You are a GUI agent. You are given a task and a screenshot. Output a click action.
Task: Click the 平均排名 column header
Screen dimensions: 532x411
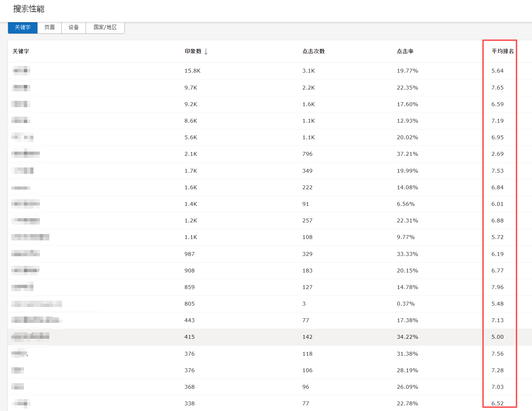coord(502,51)
